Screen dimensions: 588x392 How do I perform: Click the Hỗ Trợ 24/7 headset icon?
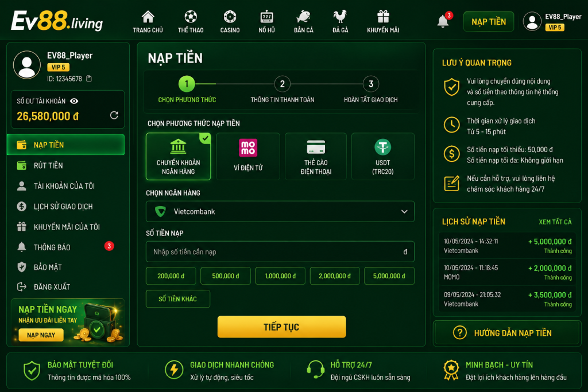point(315,370)
